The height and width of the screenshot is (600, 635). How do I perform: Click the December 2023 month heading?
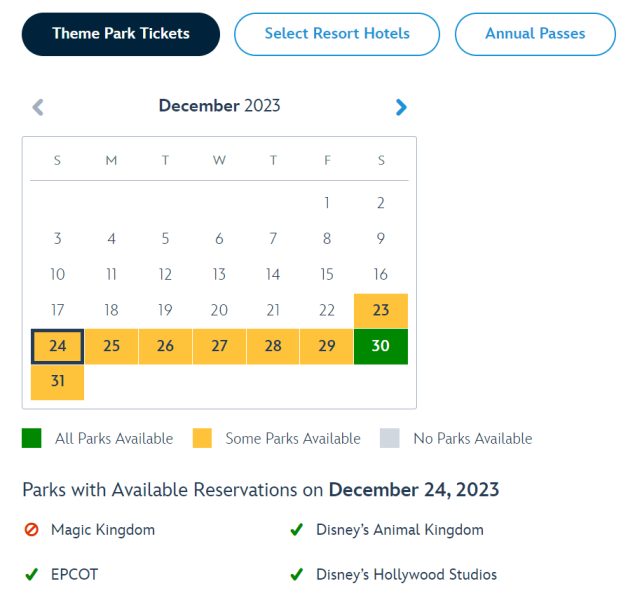pos(220,106)
